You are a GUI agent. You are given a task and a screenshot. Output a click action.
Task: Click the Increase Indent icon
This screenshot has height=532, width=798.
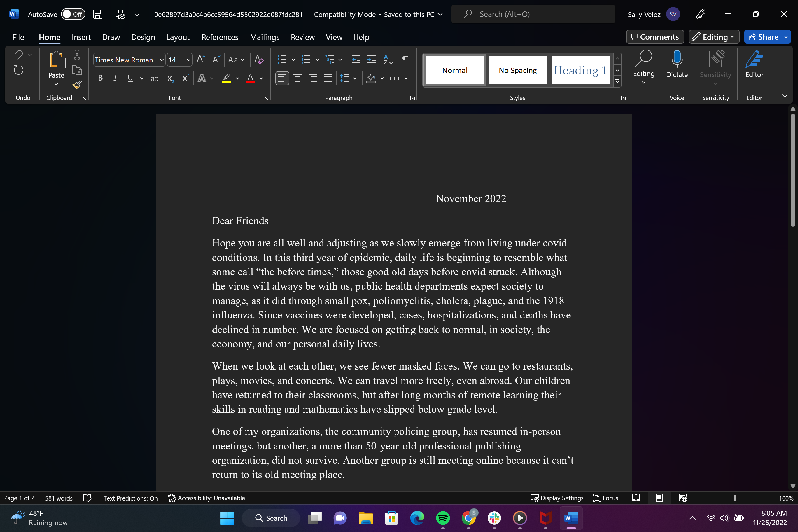click(372, 60)
